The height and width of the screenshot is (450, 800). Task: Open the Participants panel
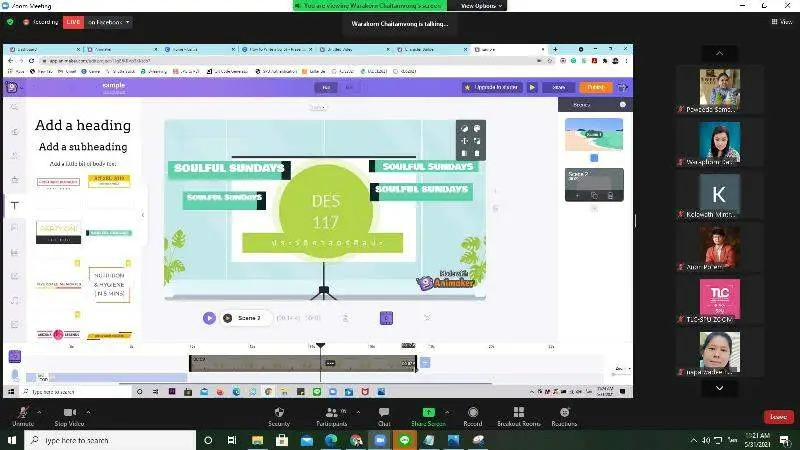pyautogui.click(x=331, y=412)
